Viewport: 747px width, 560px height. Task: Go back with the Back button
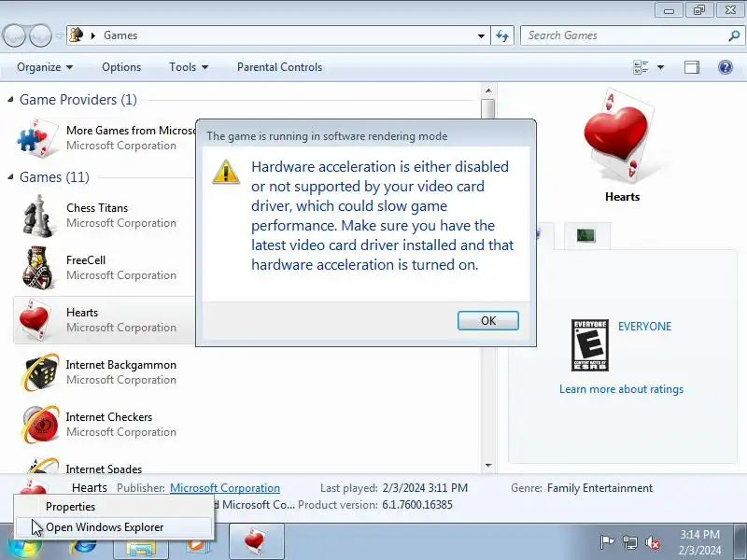(15, 35)
